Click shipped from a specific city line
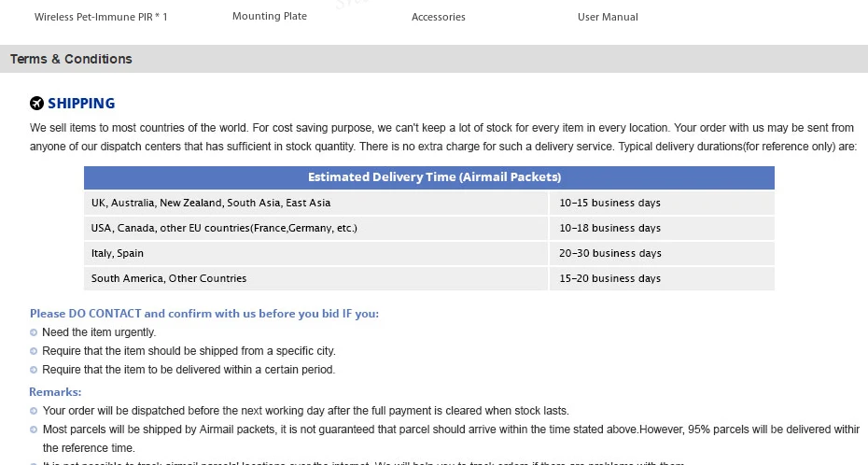The image size is (868, 465). (x=189, y=351)
